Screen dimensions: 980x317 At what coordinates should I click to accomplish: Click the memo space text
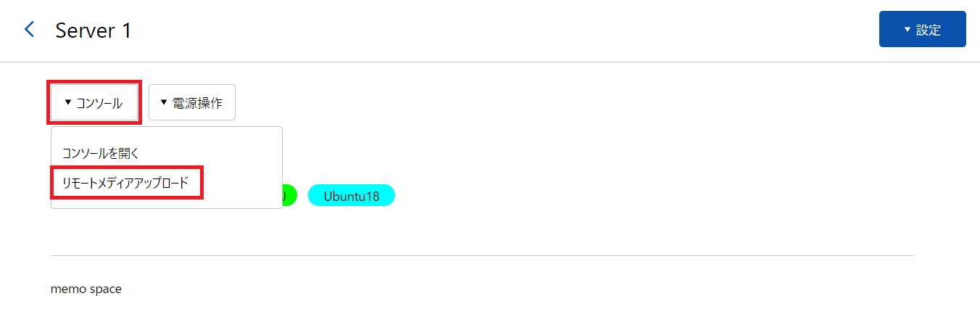tap(86, 289)
